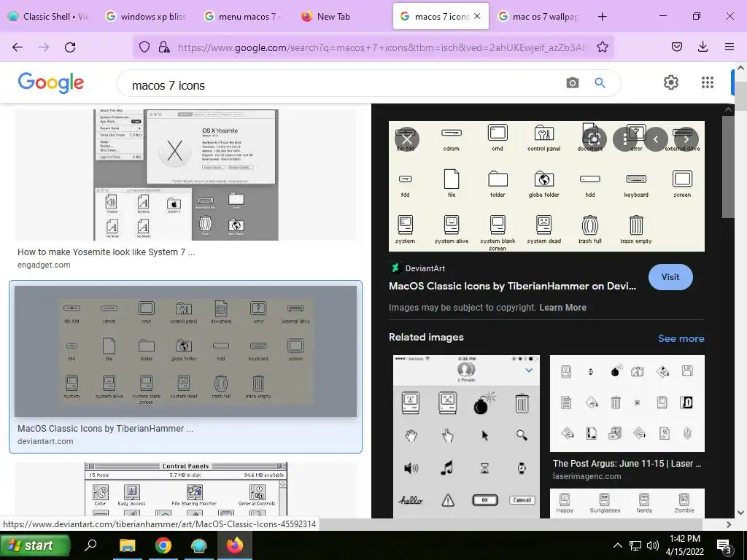Open MacOS Classic Icons DeviantArt title link
This screenshot has height=560, width=747.
[x=512, y=286]
